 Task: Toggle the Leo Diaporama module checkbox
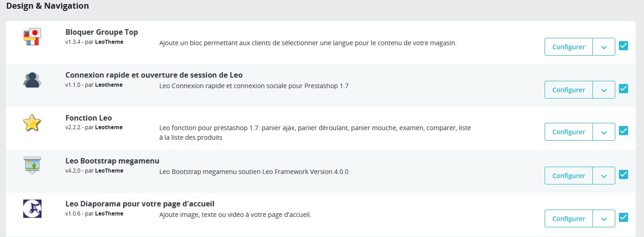click(x=623, y=218)
